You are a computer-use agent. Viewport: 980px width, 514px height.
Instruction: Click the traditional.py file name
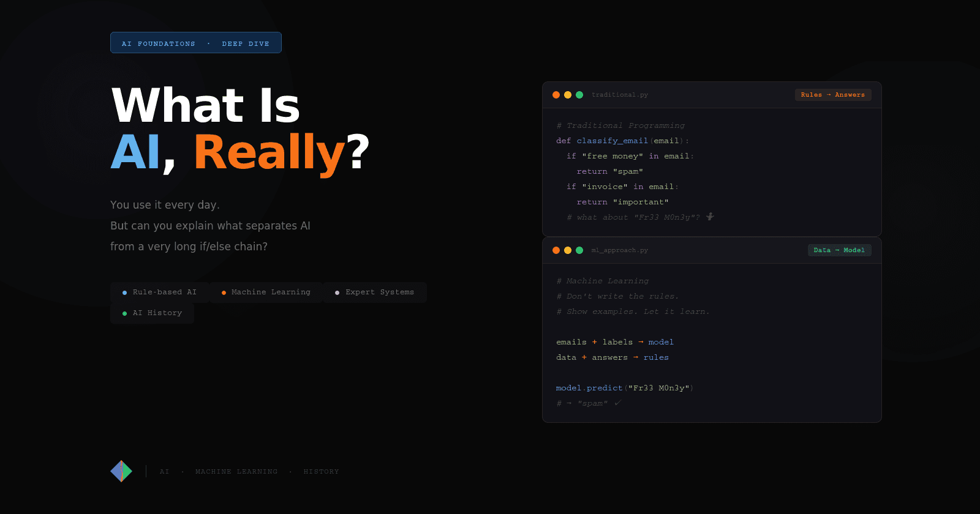tap(620, 95)
